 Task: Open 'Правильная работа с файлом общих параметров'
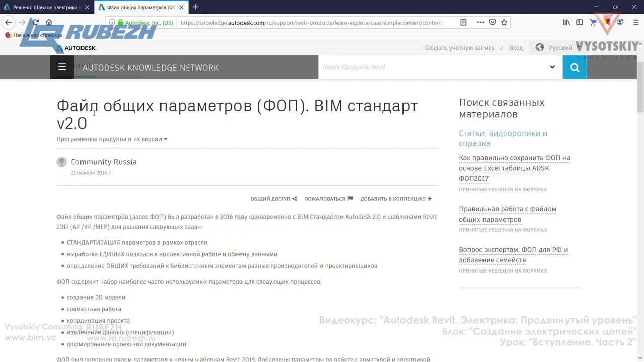pyautogui.click(x=508, y=214)
